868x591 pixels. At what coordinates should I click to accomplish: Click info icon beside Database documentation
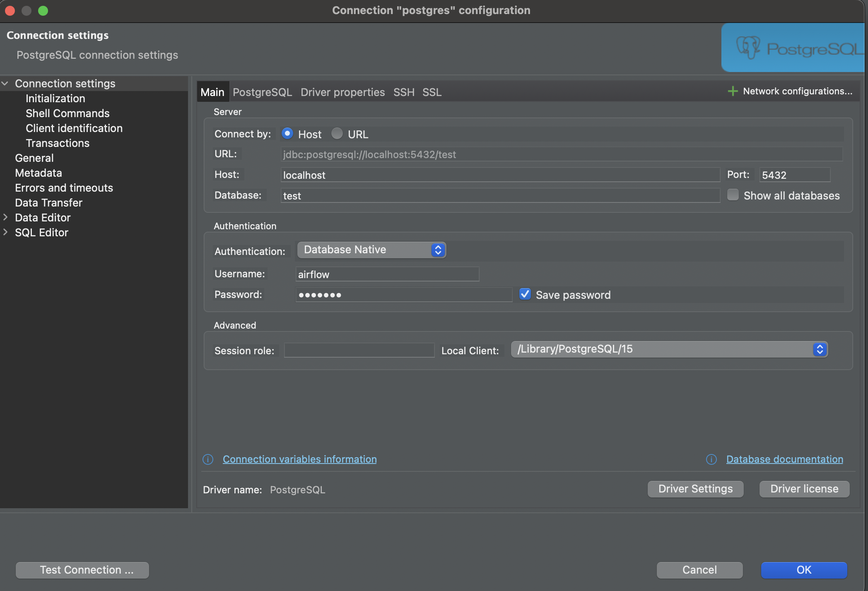[711, 459]
